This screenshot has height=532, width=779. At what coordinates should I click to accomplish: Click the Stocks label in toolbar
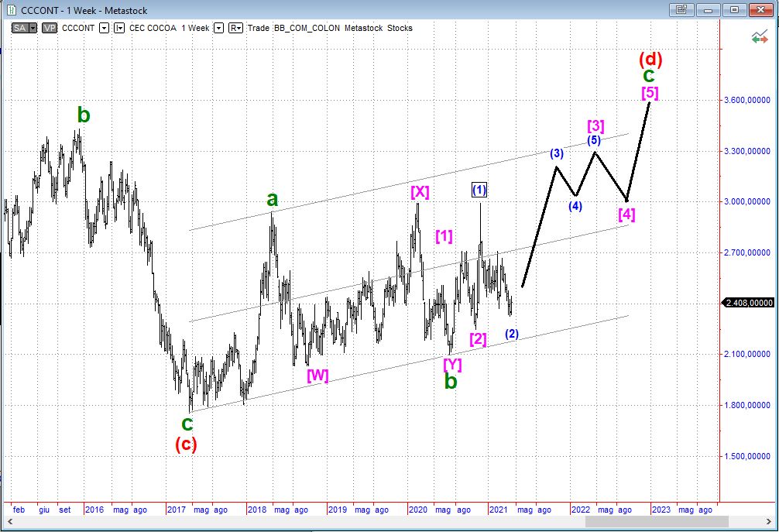coord(400,29)
